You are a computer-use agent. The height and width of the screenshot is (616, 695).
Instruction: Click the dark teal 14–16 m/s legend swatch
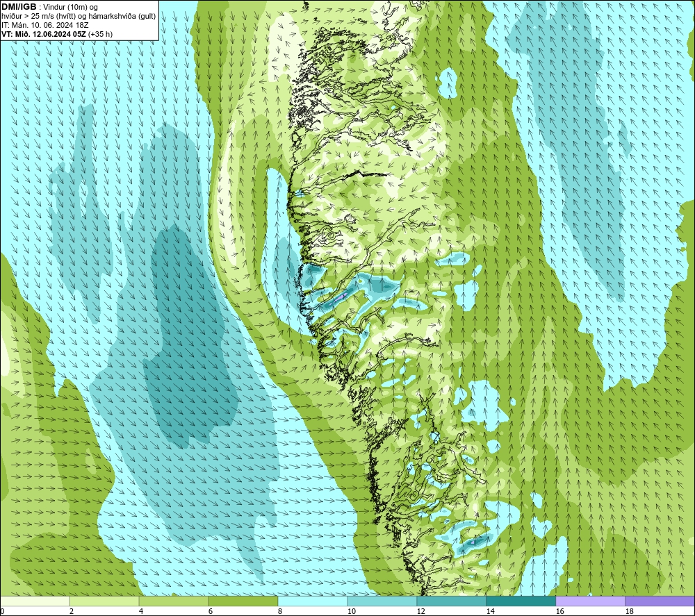point(521,601)
